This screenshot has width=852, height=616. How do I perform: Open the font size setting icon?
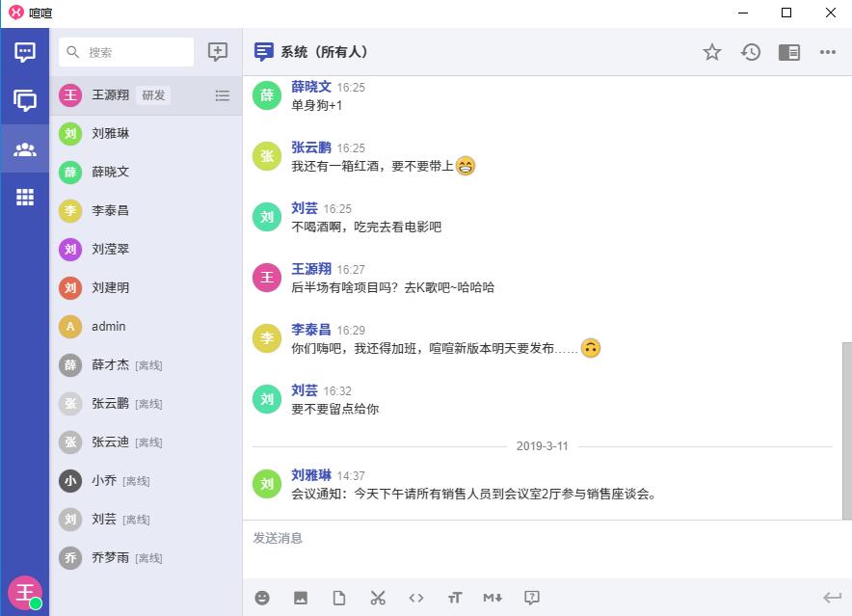coord(455,598)
